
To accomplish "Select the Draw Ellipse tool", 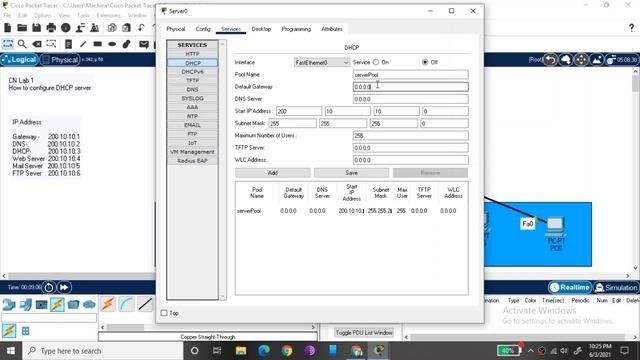I will click(112, 44).
